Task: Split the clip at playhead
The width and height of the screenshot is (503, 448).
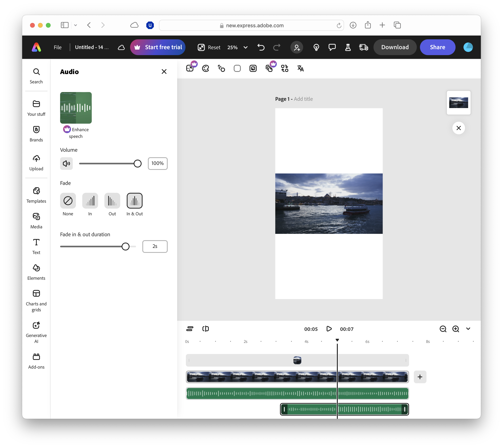Action: click(x=205, y=329)
